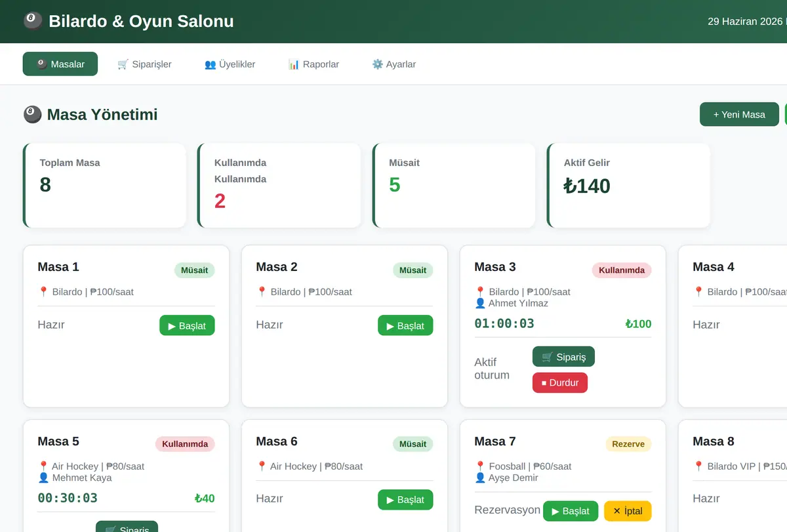Cancel Masa 7 reservation with İptal
This screenshot has width=787, height=532.
click(x=628, y=511)
